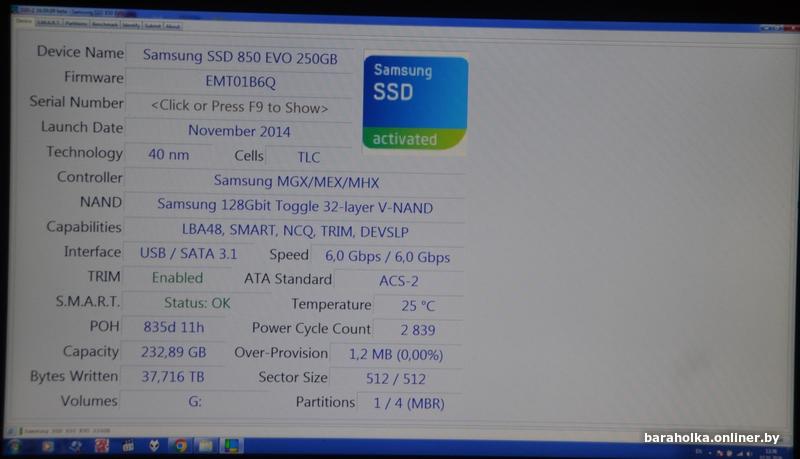Click the system tray clock
This screenshot has height=459, width=800.
(771, 453)
